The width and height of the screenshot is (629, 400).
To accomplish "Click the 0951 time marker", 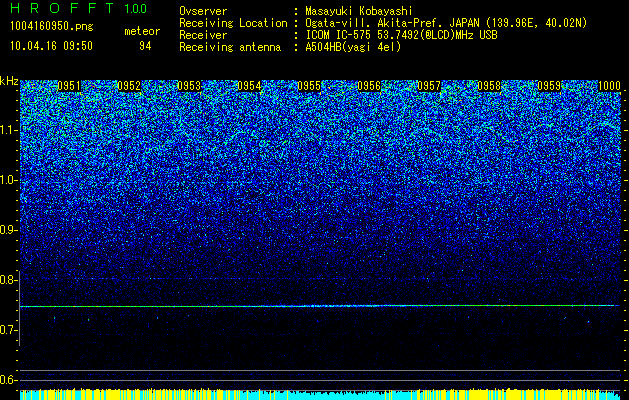I will tap(69, 86).
